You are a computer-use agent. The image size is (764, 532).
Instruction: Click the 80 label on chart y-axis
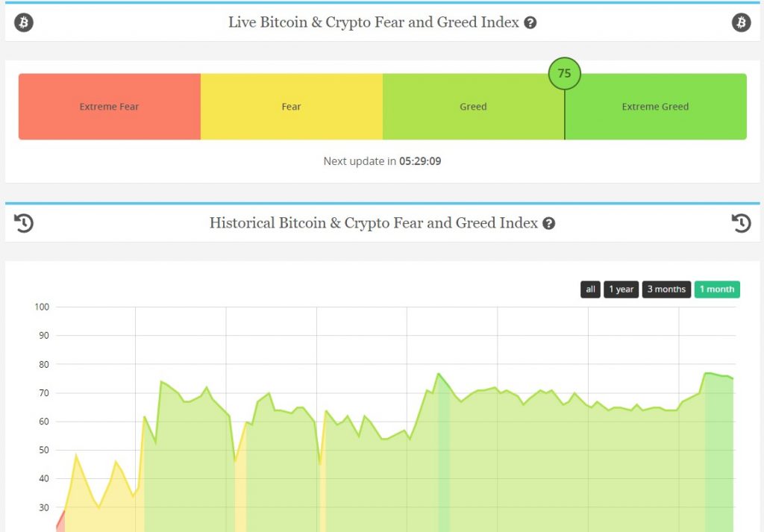click(44, 364)
